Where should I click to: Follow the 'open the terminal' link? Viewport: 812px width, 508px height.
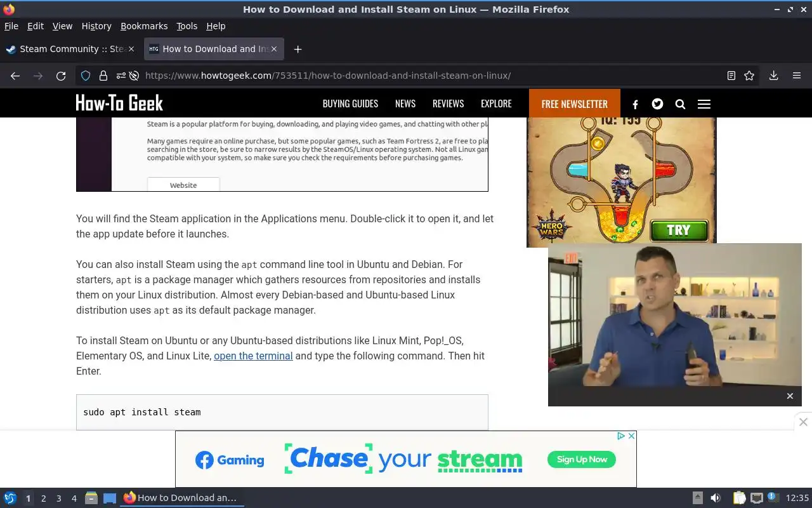pyautogui.click(x=253, y=356)
